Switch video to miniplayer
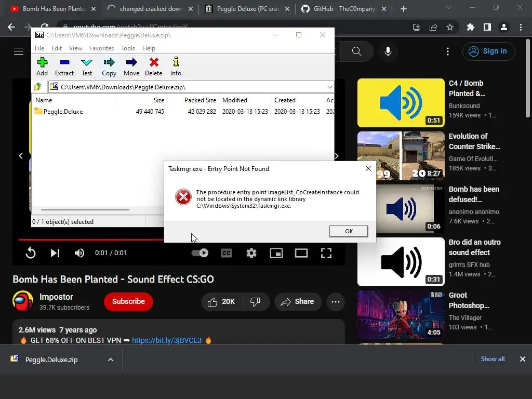 tap(276, 253)
